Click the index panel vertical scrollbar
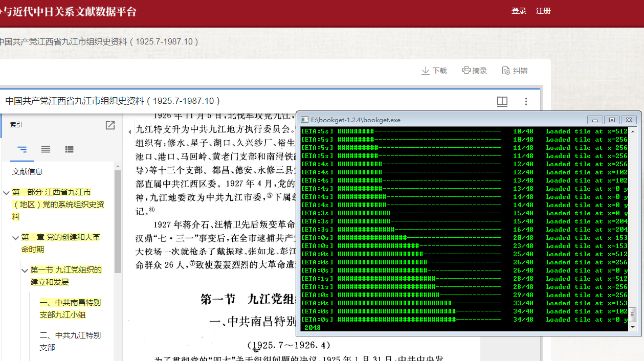Viewport: 644px width, 361px height. (118, 220)
